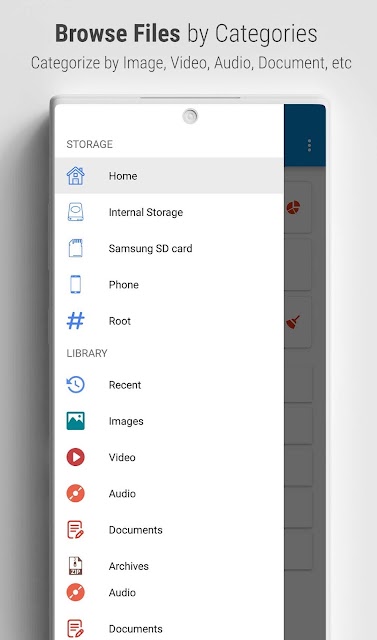Tap the Documents icon at the list bottom

pos(75,629)
